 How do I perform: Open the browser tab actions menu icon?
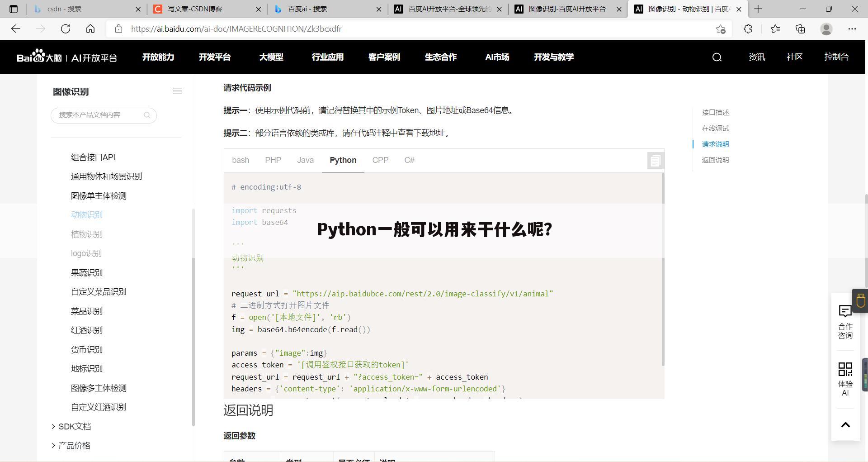(x=13, y=9)
